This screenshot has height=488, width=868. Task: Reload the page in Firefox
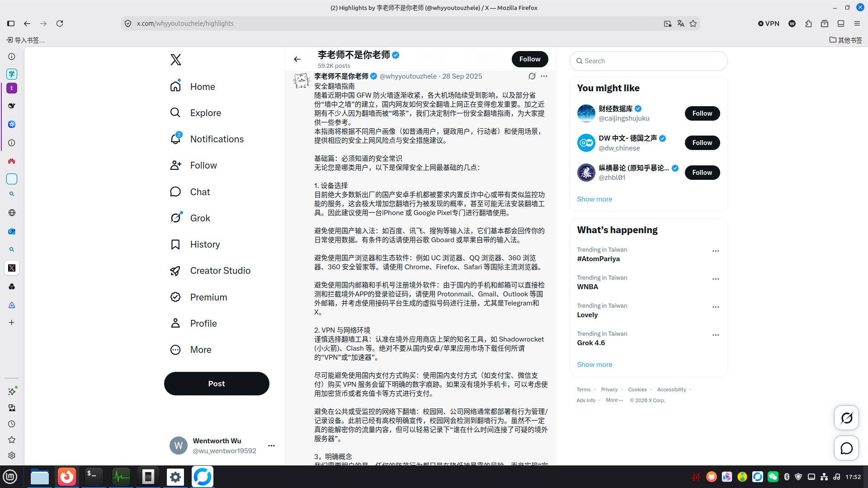click(x=60, y=23)
